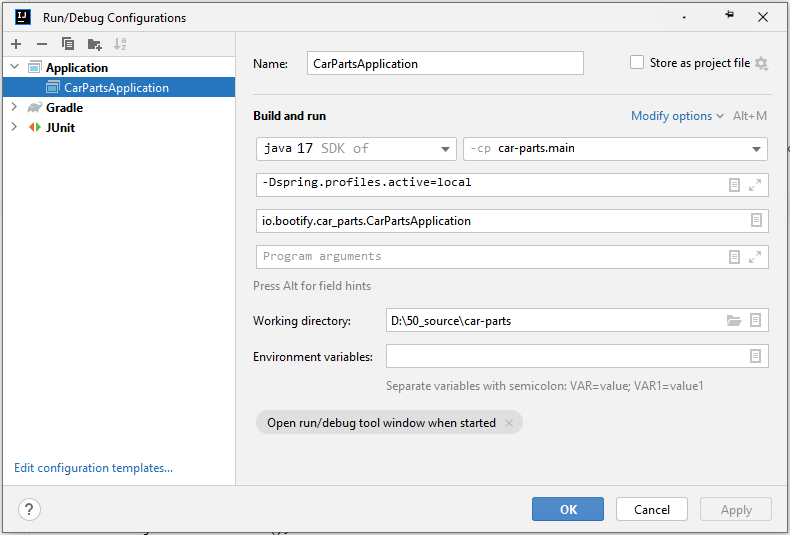This screenshot has height=535, width=790.
Task: Enable Store as project file checkbox
Action: pyautogui.click(x=637, y=62)
